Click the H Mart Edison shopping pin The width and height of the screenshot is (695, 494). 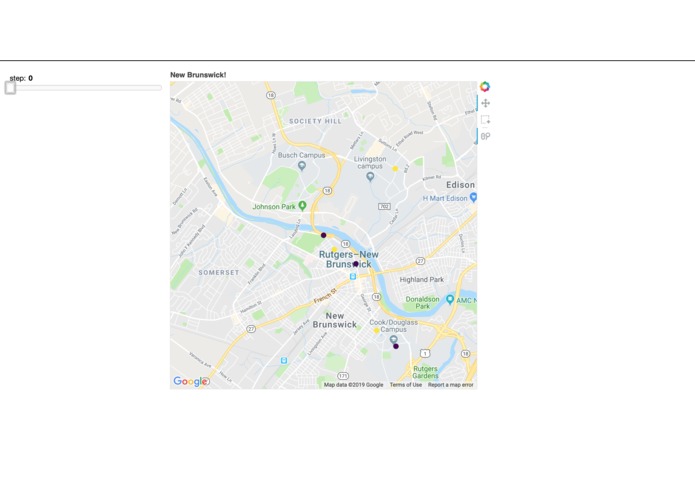473,197
